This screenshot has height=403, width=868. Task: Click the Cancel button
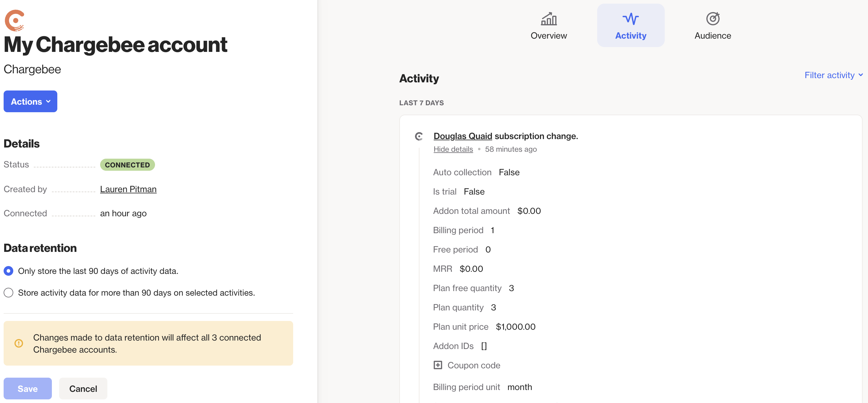[83, 389]
